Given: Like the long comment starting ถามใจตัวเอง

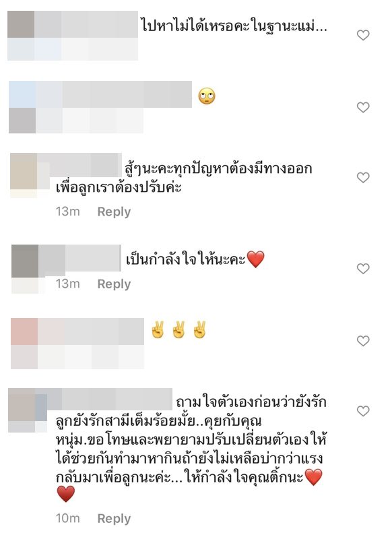Looking at the screenshot, I should coord(363,411).
